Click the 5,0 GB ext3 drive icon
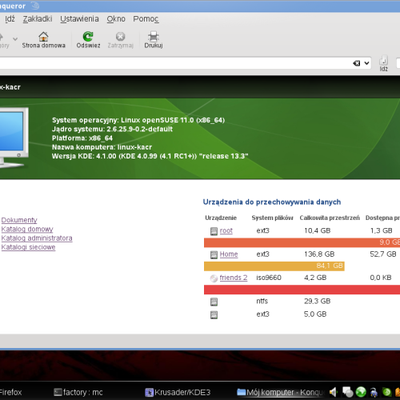400x400 pixels. (x=214, y=315)
